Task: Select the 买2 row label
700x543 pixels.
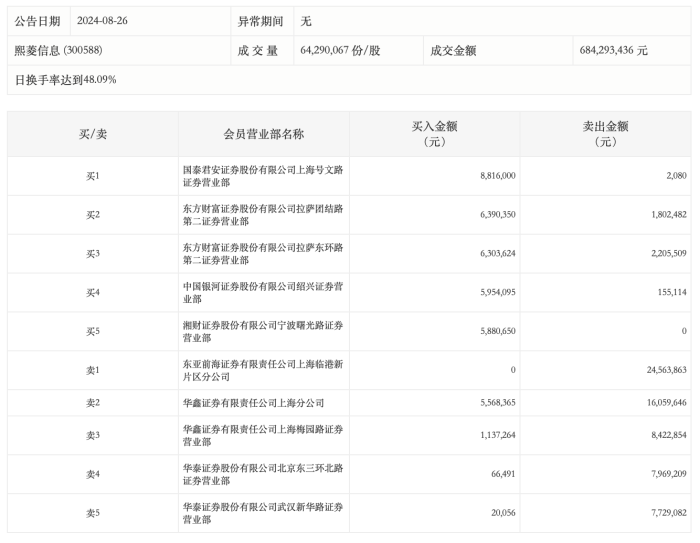Action: 93,215
